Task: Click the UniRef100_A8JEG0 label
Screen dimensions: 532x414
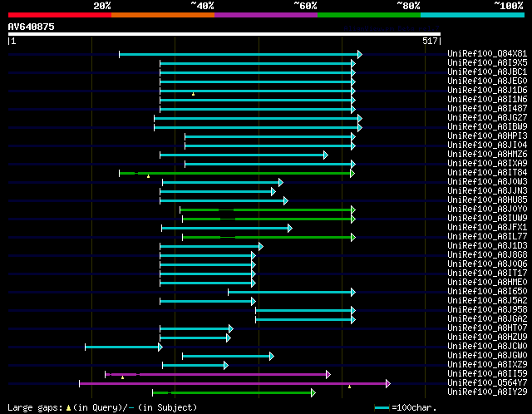Action: [x=487, y=81]
